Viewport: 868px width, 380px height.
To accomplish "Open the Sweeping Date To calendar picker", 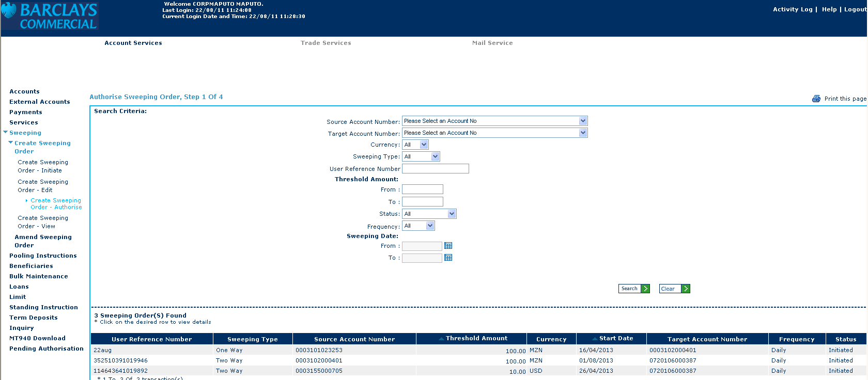I will 448,258.
